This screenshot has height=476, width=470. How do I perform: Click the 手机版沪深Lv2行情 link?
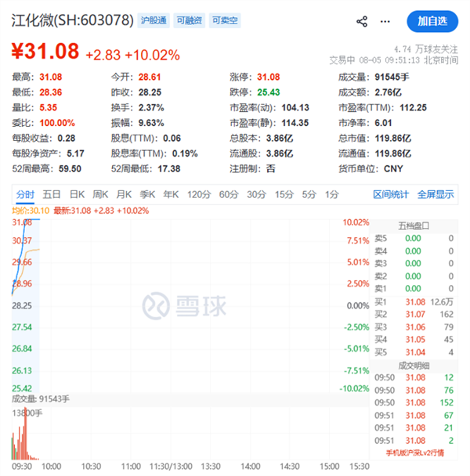click(414, 453)
